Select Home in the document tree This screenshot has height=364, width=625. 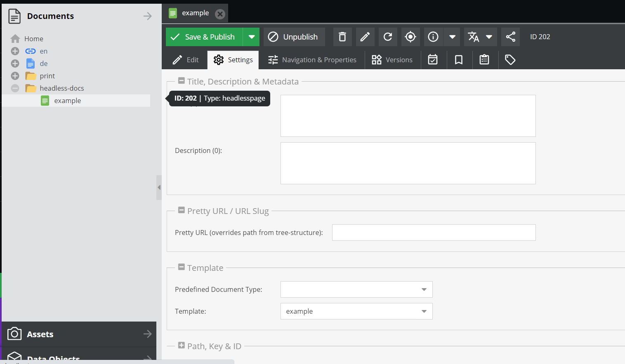point(34,39)
